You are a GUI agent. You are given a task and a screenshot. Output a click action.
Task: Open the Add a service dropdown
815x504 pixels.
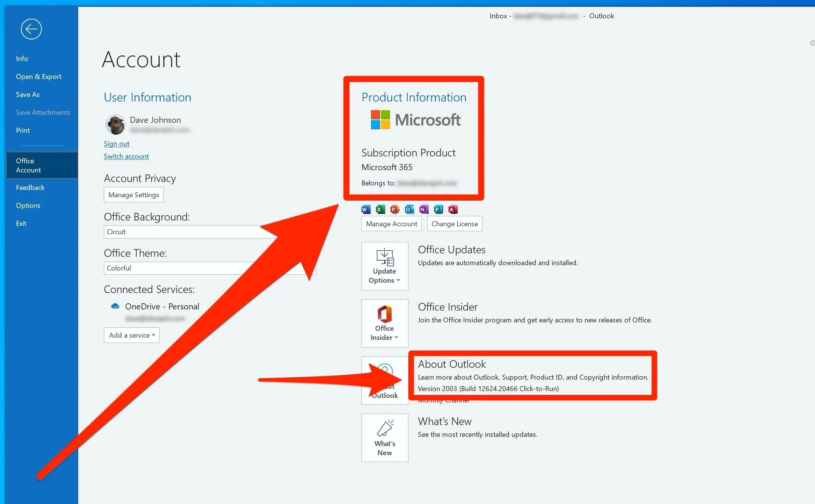(x=132, y=335)
